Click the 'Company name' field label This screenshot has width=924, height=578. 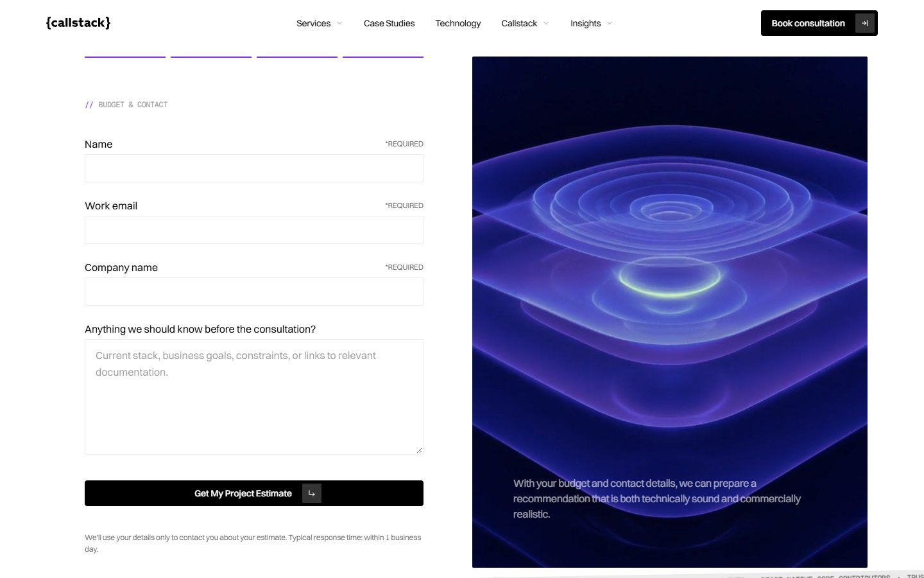click(x=121, y=268)
